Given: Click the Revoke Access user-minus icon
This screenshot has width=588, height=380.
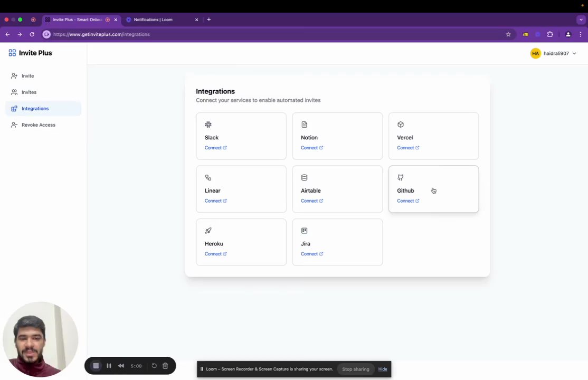Looking at the screenshot, I should [x=14, y=125].
